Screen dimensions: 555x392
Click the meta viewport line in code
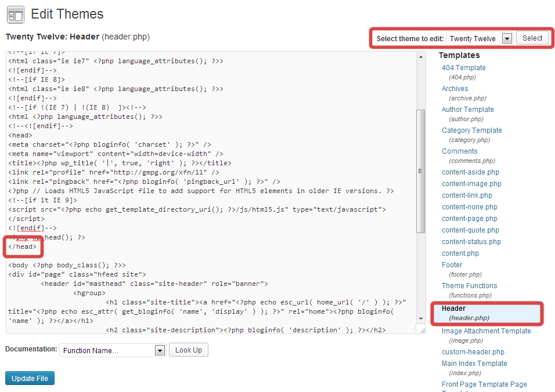pos(116,154)
